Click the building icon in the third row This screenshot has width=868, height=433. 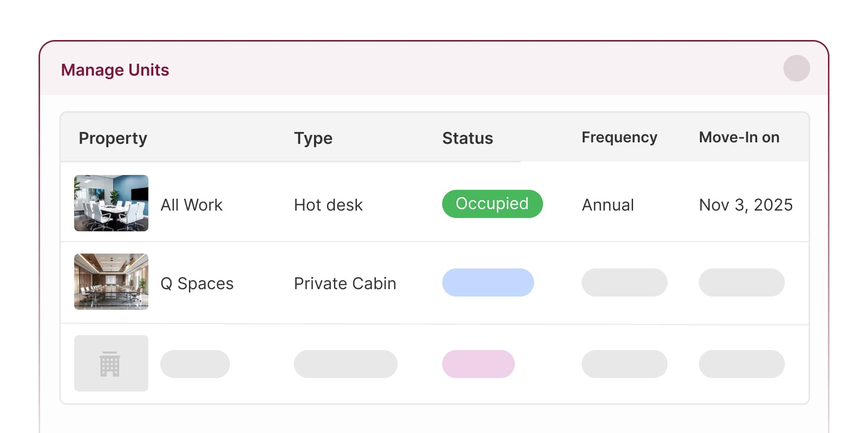(110, 363)
